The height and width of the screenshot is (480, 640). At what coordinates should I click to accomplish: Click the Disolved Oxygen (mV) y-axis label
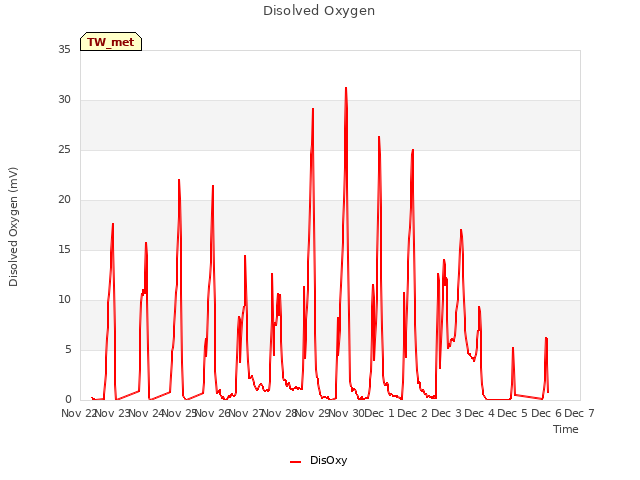pos(13,227)
